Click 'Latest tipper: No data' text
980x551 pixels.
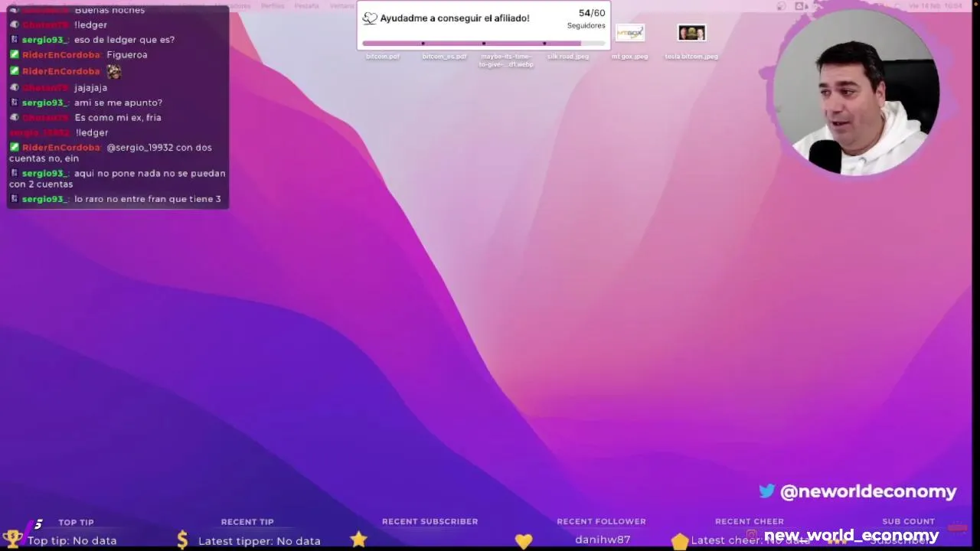[260, 541]
